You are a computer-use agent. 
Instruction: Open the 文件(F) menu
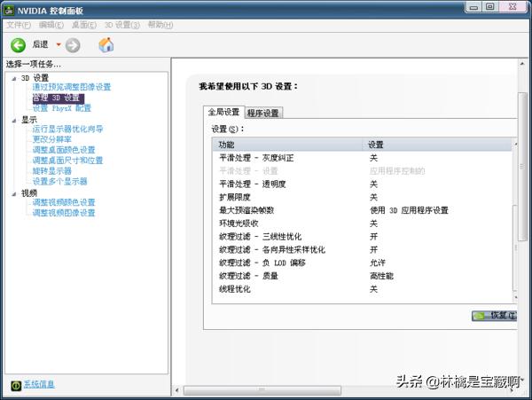pos(19,25)
